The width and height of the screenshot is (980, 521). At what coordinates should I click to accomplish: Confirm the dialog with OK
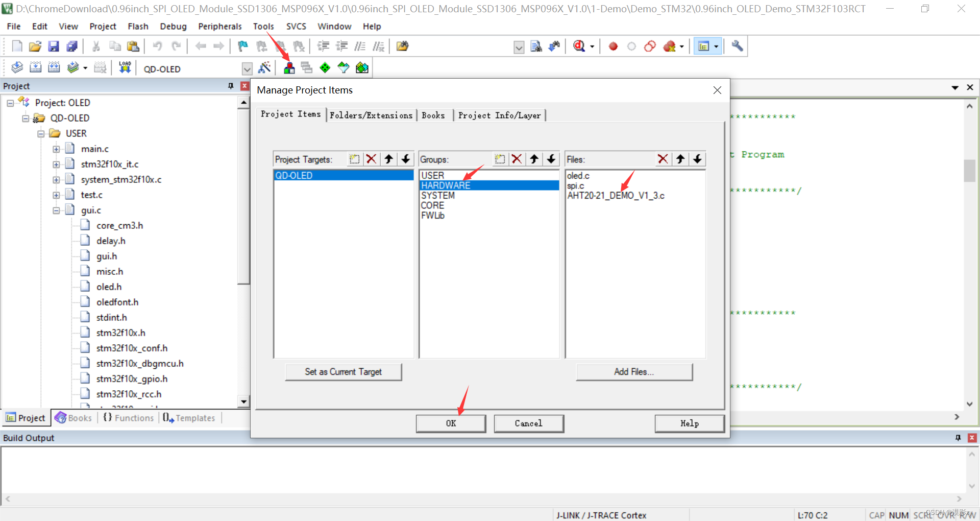click(451, 423)
